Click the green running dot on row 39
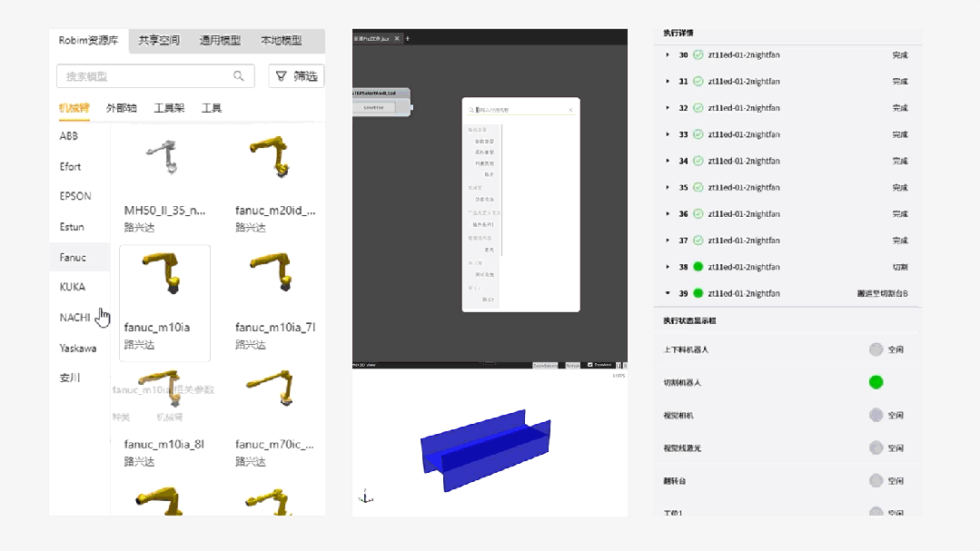 (698, 293)
